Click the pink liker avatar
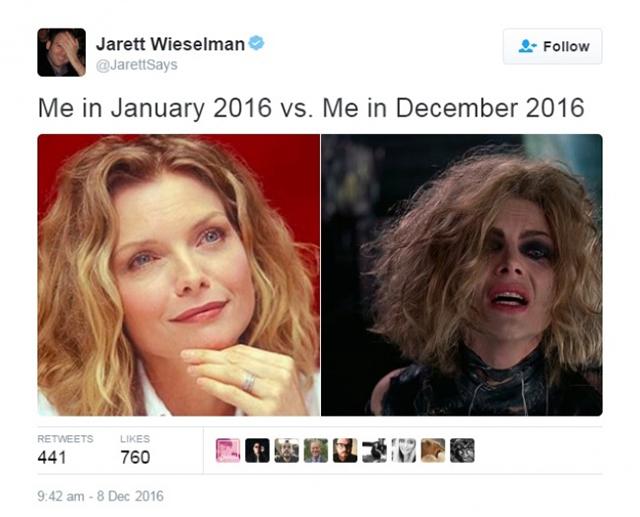Screen dimensions: 640x517 click(x=228, y=450)
